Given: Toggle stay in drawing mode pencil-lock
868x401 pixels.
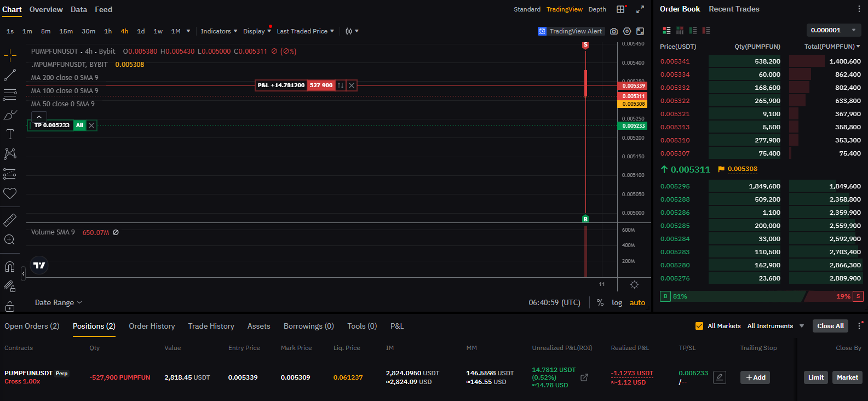Looking at the screenshot, I should (10, 286).
